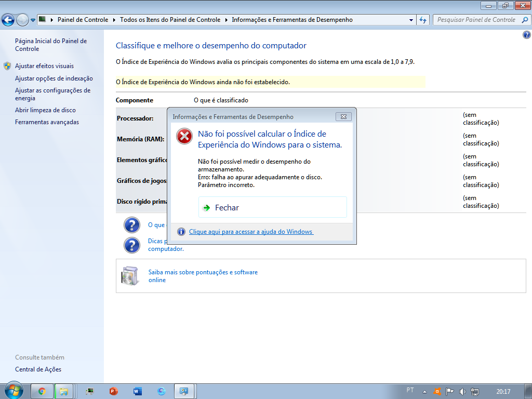
Task: Launch Abrir limpeza de disco
Action: (45, 110)
